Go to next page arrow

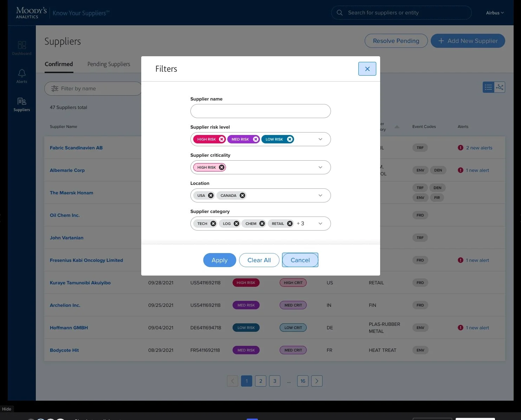click(x=317, y=381)
